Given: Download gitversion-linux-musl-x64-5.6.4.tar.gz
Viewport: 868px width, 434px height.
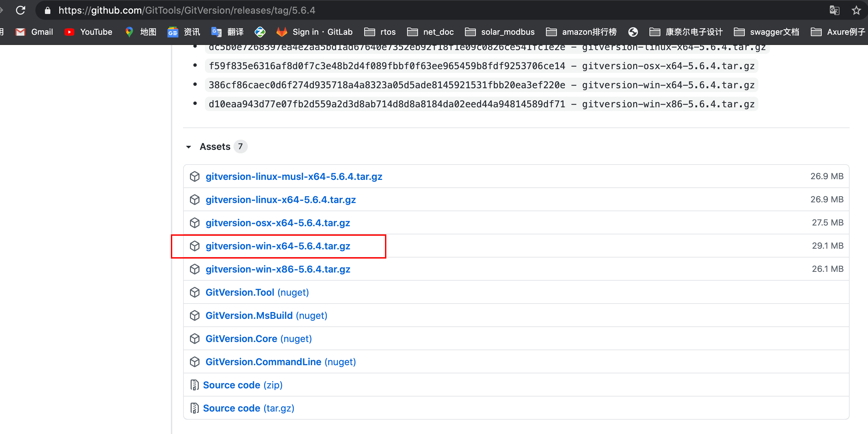Looking at the screenshot, I should point(294,176).
